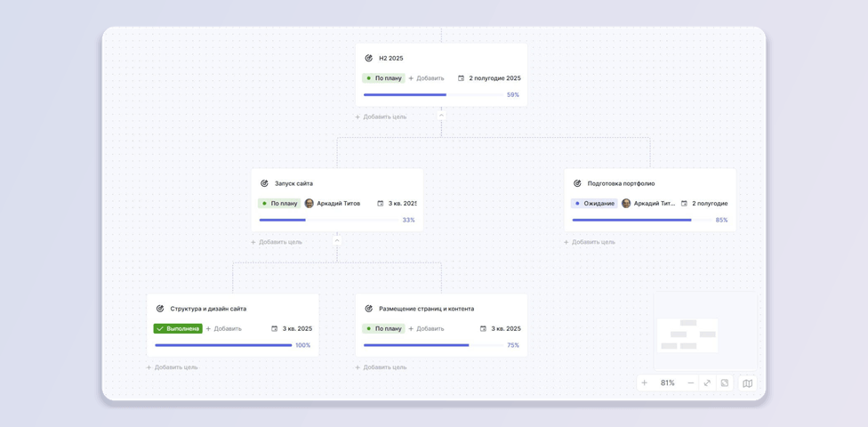The height and width of the screenshot is (427, 868).
Task: Click the zoom in plus icon
Action: 645,383
